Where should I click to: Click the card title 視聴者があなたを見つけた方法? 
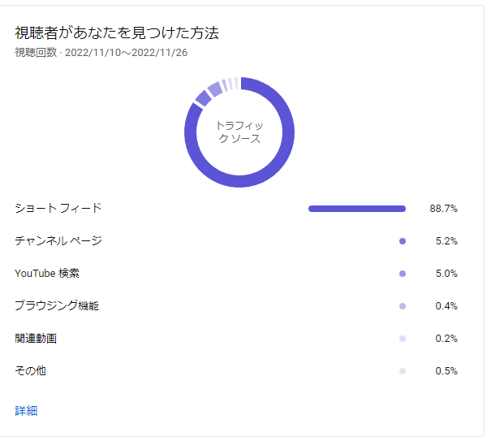click(x=117, y=32)
